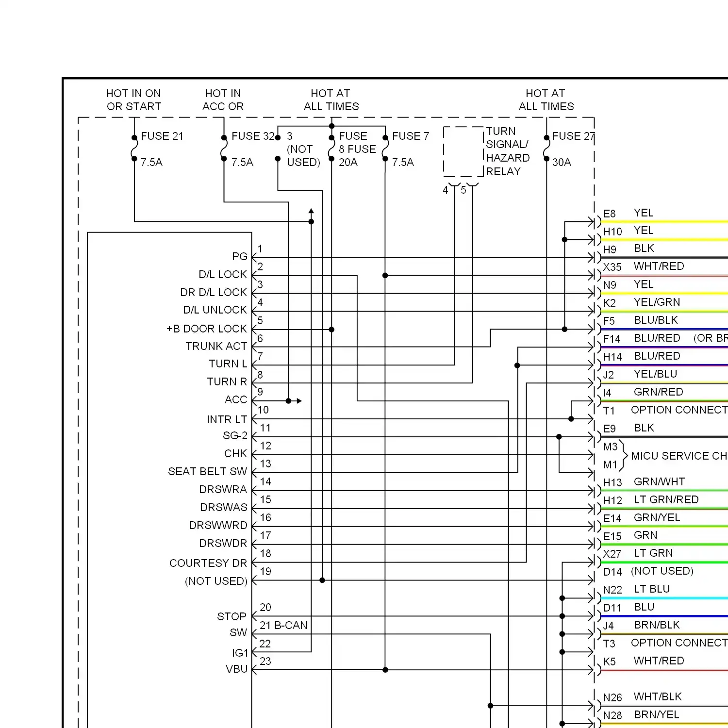Click the 30A fuse rating text
728x728 pixels.
tap(562, 163)
